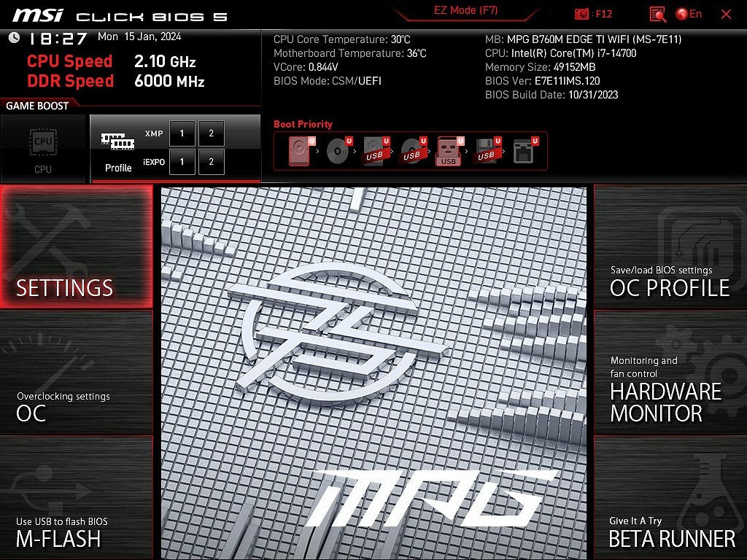Open the OC overclocking settings tile
This screenshot has height=560, width=747.
(76, 373)
